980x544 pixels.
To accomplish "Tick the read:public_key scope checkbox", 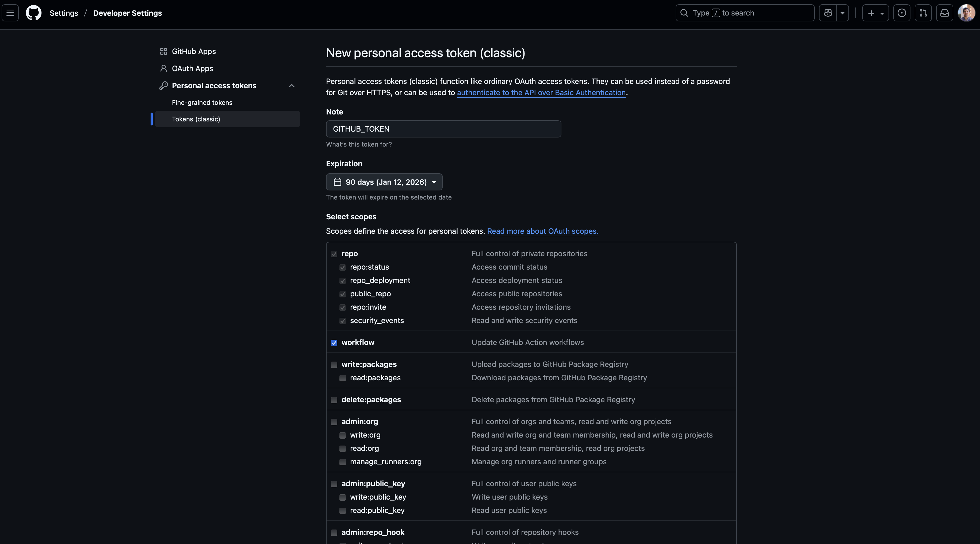I will tap(342, 511).
